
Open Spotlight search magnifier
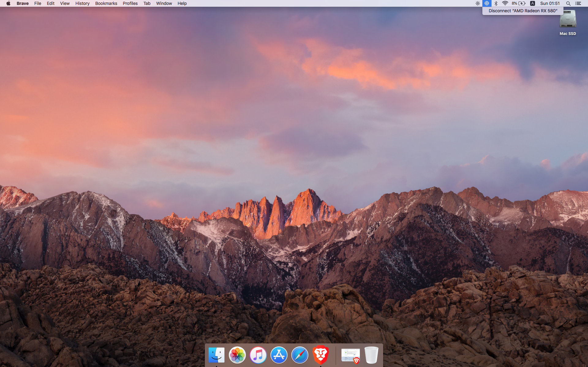(x=568, y=3)
